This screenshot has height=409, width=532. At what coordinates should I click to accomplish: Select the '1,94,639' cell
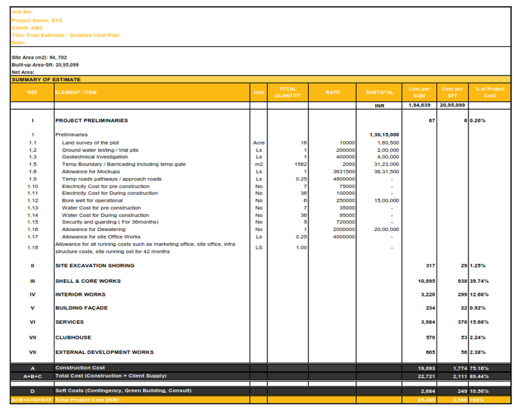[419, 105]
